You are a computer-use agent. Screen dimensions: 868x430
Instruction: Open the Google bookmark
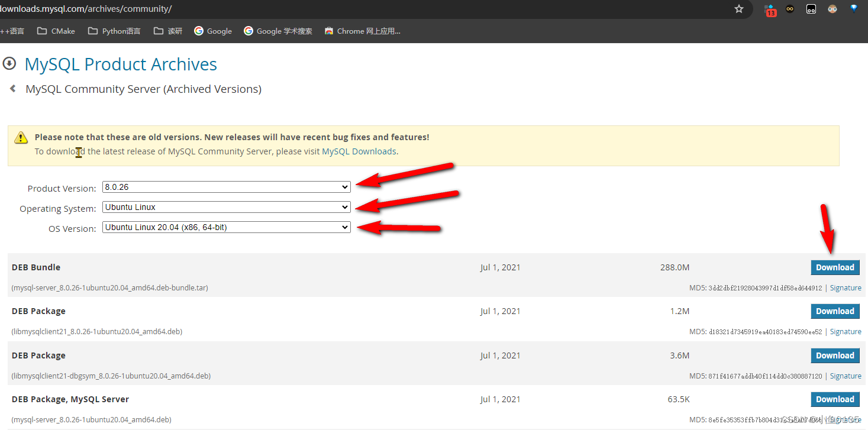point(213,31)
